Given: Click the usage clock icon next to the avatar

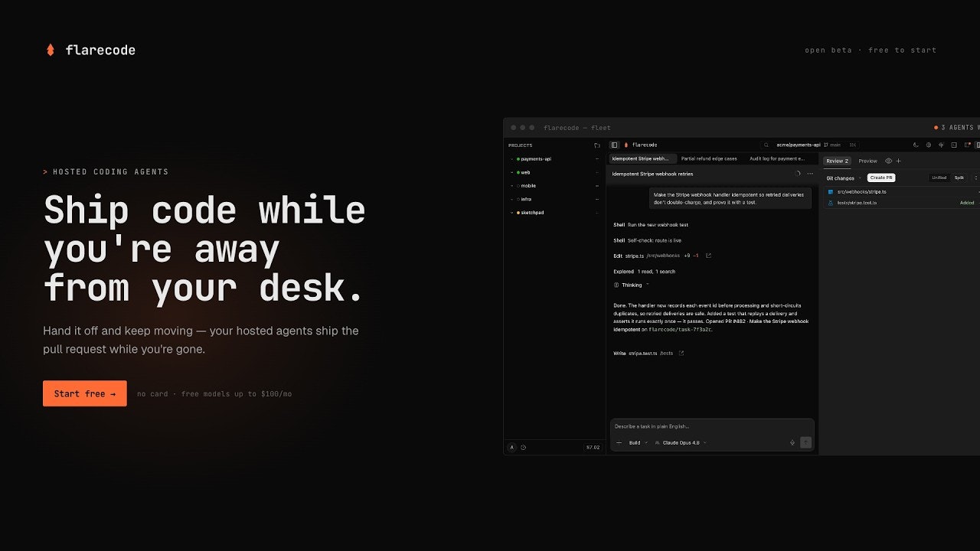Looking at the screenshot, I should coord(524,448).
